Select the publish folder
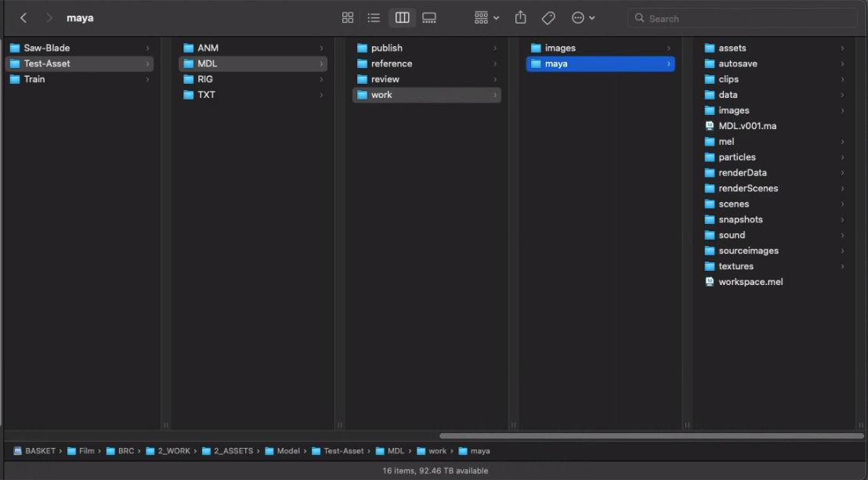 point(386,48)
